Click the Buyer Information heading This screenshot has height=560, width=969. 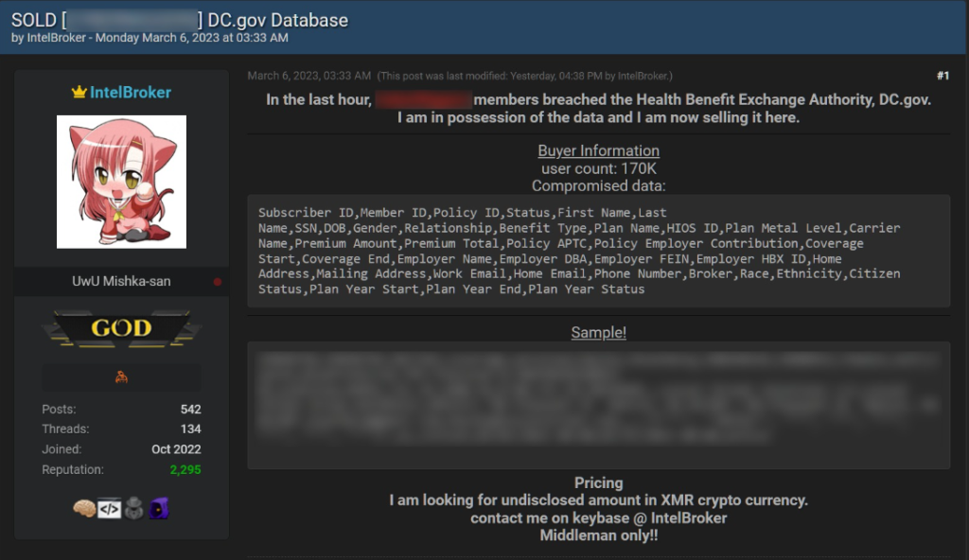tap(598, 150)
